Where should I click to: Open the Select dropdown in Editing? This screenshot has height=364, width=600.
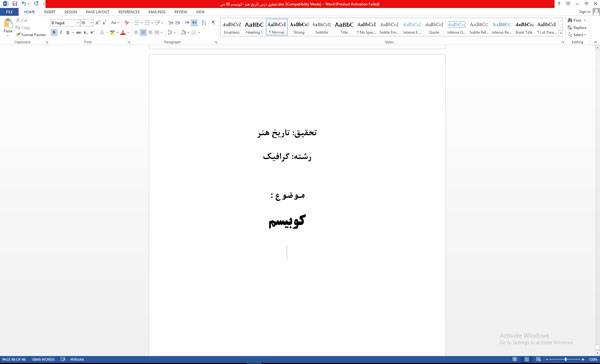click(x=577, y=35)
